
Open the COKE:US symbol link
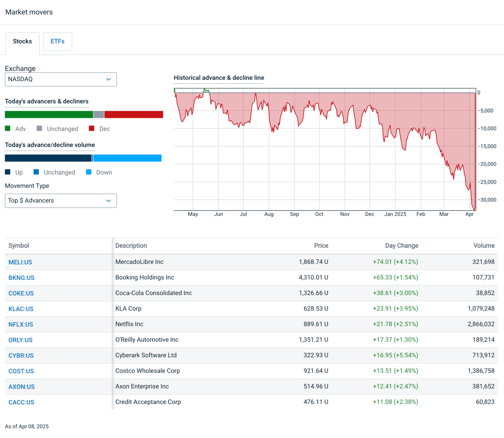(21, 294)
